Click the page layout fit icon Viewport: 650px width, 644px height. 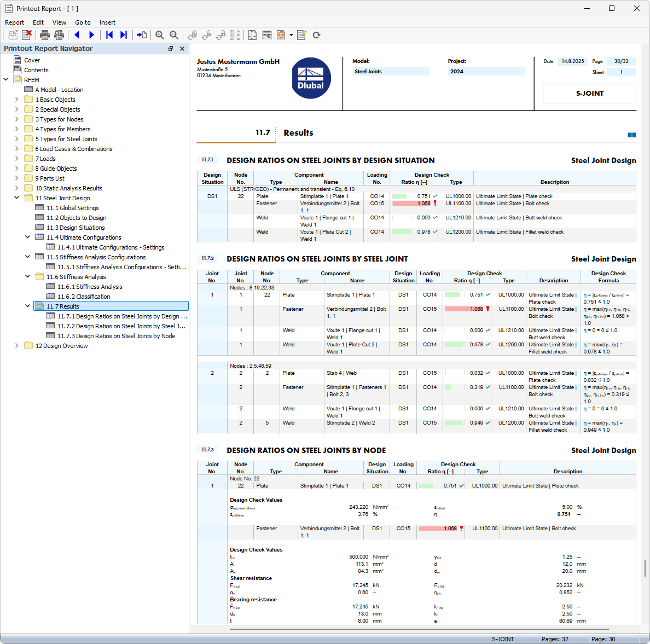(x=252, y=35)
